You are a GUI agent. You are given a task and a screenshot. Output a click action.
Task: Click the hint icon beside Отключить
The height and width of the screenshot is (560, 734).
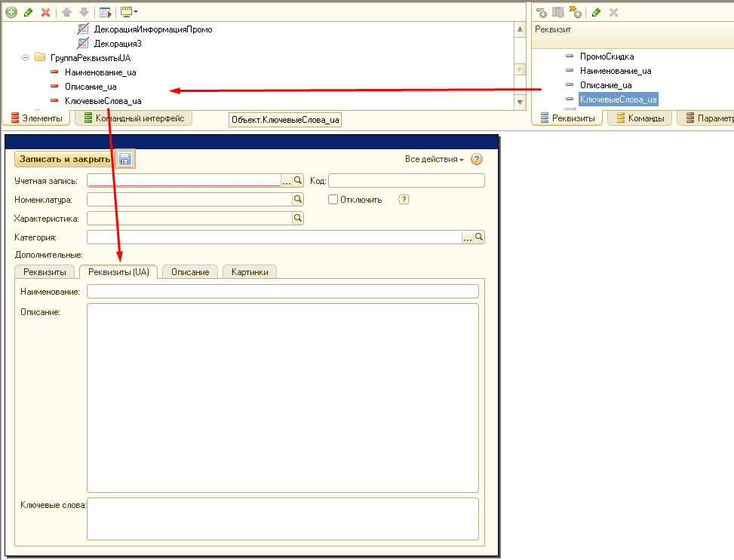(404, 200)
